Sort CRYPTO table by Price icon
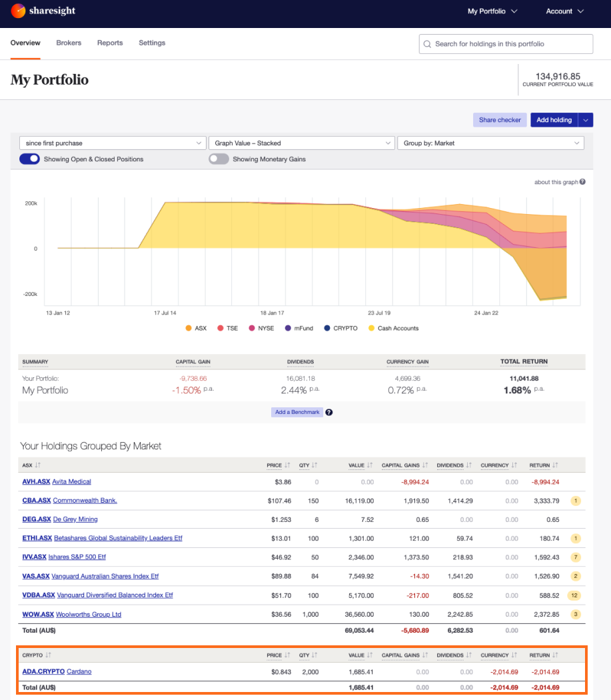 point(287,655)
